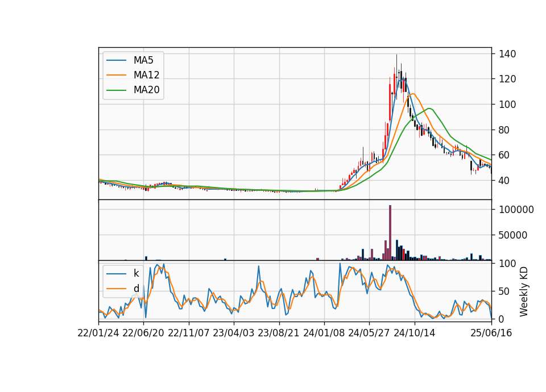The height and width of the screenshot is (392, 546).
Task: Click the MA12 legend label
Action: [x=146, y=75]
